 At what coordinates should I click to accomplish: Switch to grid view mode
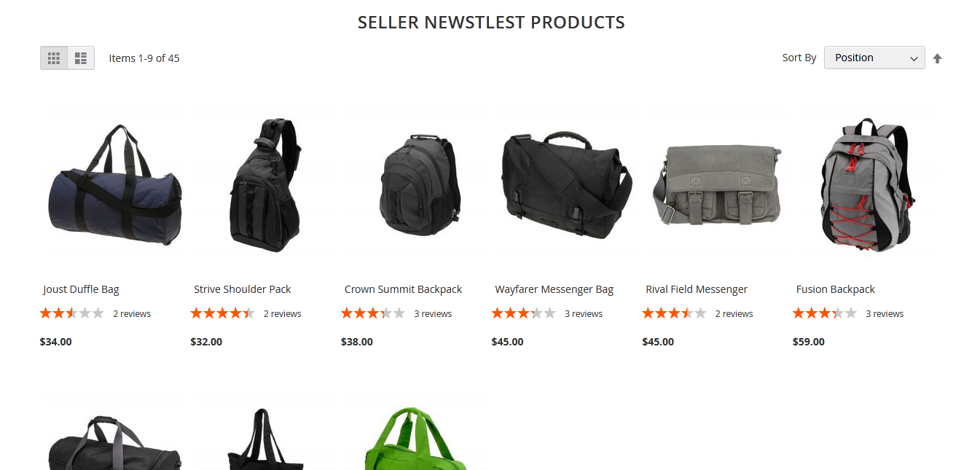54,58
